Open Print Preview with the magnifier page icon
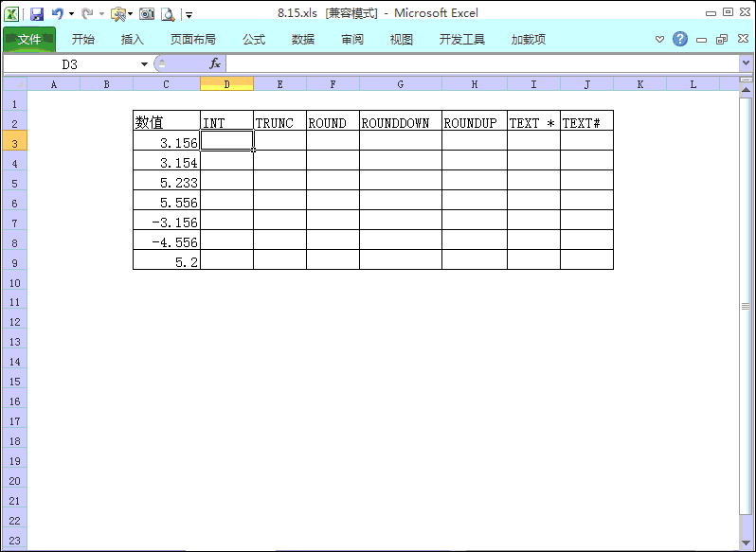Screen dimensions: 756x552 168,14
